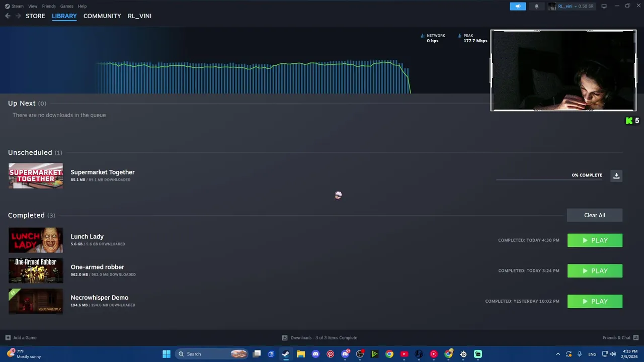
Task: Open Google Chrome from the taskbar
Action: point(389,354)
